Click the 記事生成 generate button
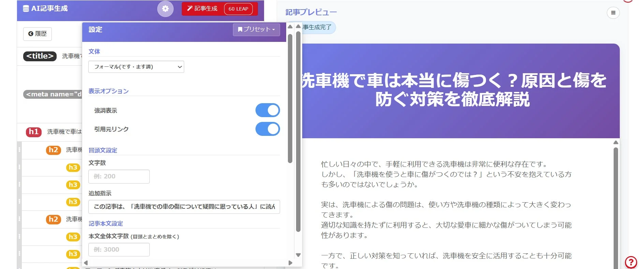The width and height of the screenshot is (644, 269). click(x=220, y=9)
